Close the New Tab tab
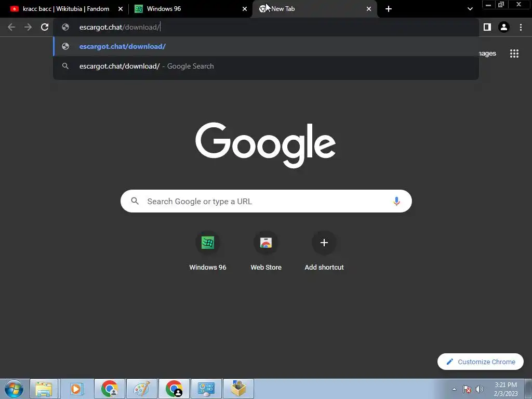532x399 pixels. coord(369,9)
